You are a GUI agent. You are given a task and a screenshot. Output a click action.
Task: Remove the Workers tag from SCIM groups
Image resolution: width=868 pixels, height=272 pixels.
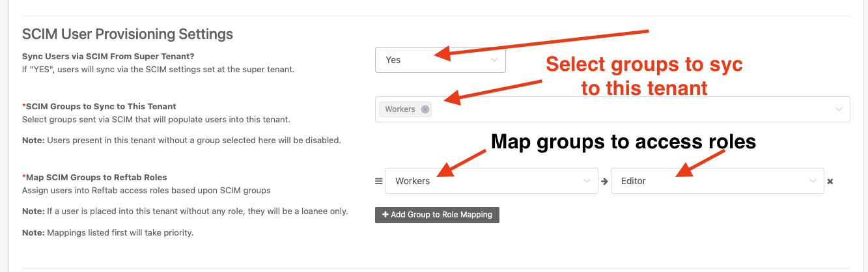425,109
